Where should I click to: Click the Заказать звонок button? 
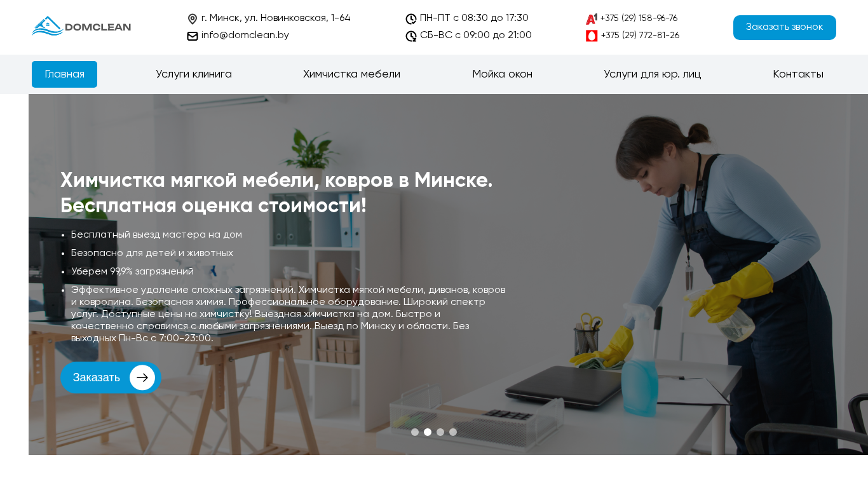tap(785, 27)
